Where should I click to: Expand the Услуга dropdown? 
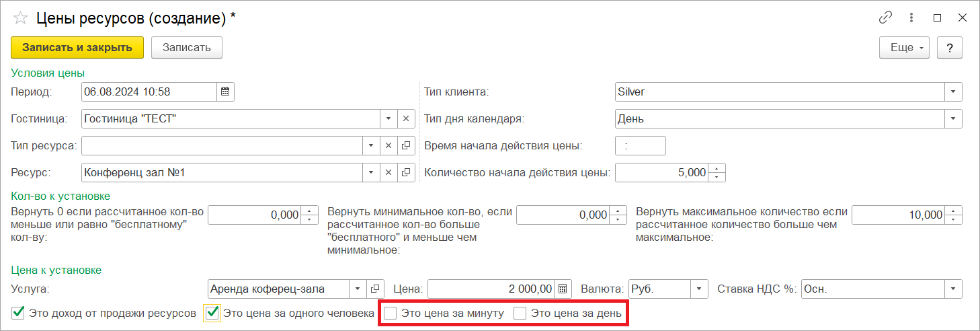point(359,289)
